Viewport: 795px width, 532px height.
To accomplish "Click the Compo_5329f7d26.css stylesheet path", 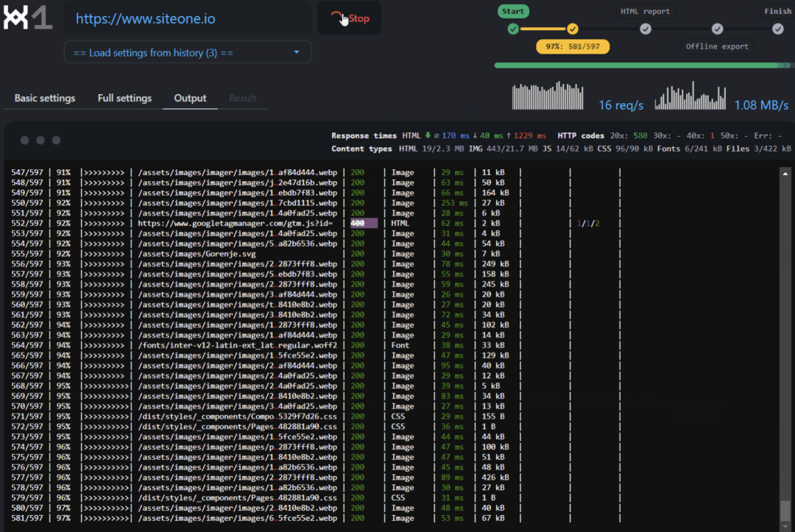I will point(237,416).
